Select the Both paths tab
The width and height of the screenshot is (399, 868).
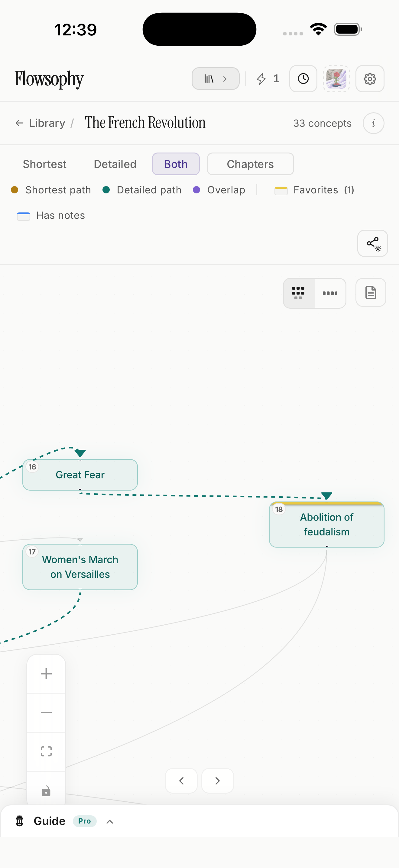pyautogui.click(x=176, y=164)
